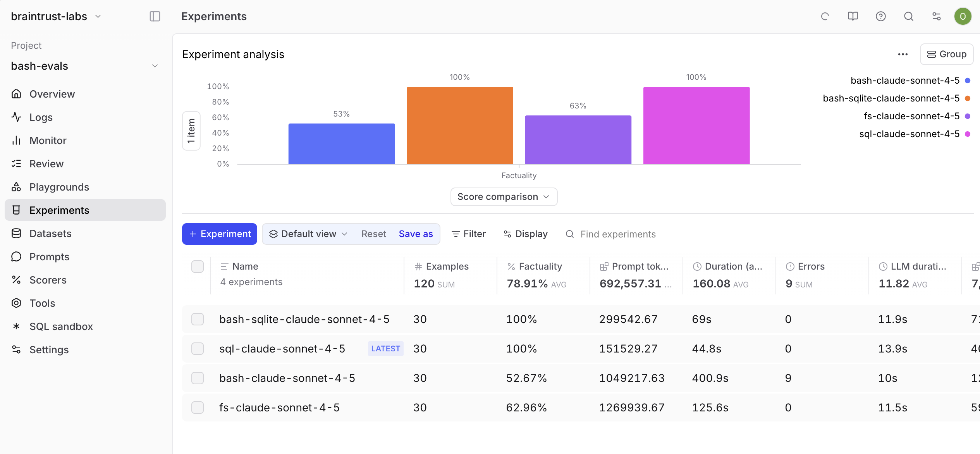Image resolution: width=980 pixels, height=454 pixels.
Task: Toggle the select-all experiments checkbox
Action: click(198, 267)
